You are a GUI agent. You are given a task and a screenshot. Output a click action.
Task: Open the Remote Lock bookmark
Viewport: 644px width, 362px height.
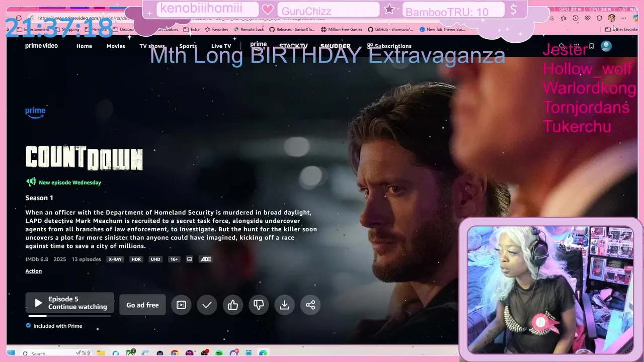(249, 30)
